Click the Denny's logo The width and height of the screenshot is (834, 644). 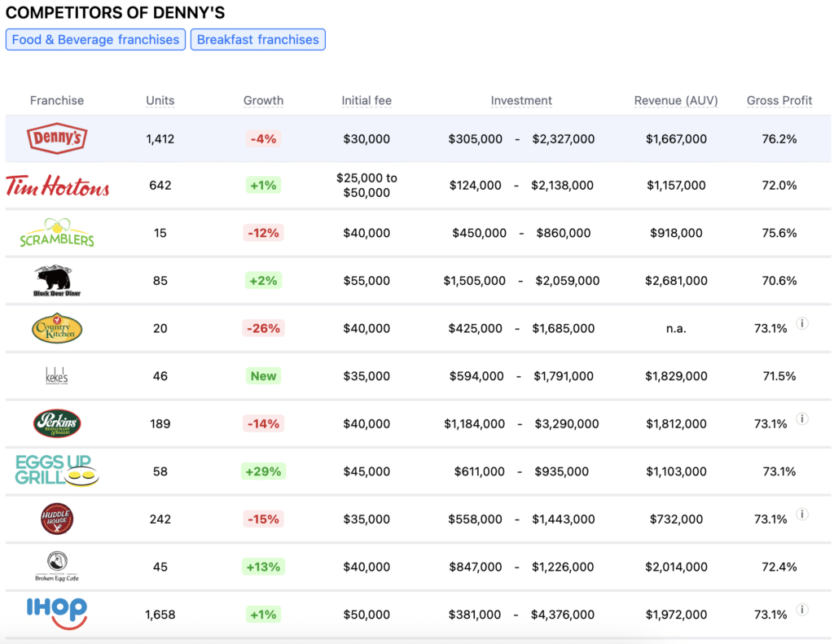57,138
